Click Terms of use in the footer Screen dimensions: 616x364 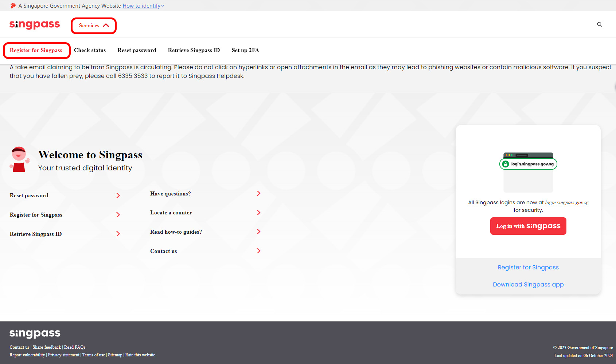tap(94, 355)
